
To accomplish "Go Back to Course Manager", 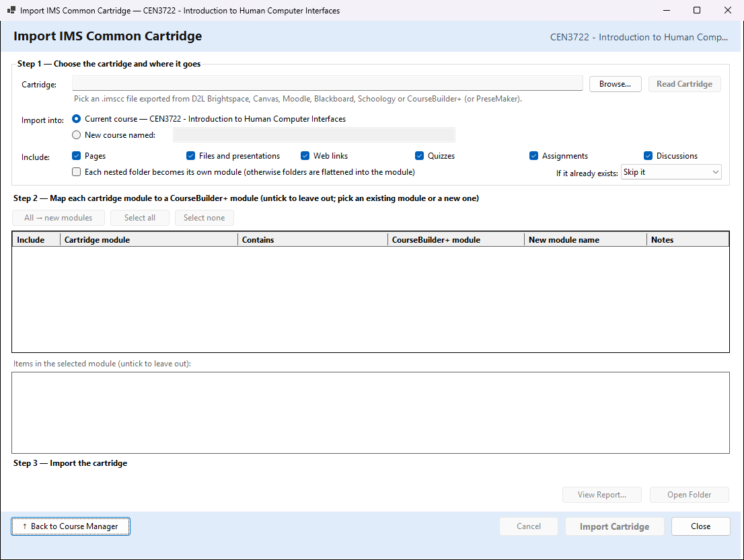I will (71, 526).
